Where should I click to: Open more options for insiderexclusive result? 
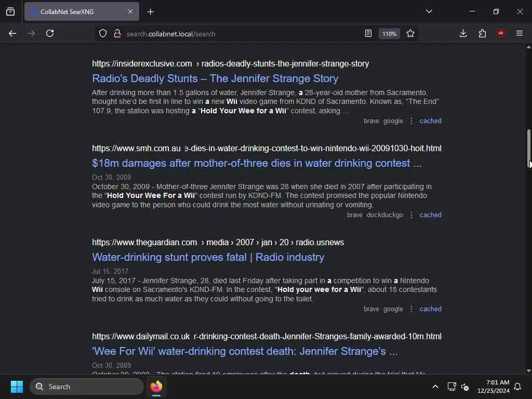coord(411,121)
